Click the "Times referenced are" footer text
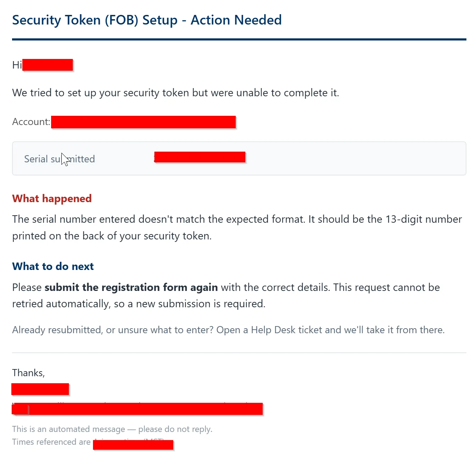 (x=51, y=442)
